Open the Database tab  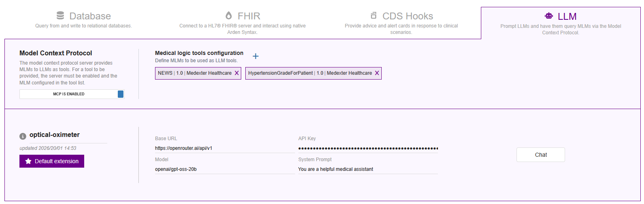point(83,19)
